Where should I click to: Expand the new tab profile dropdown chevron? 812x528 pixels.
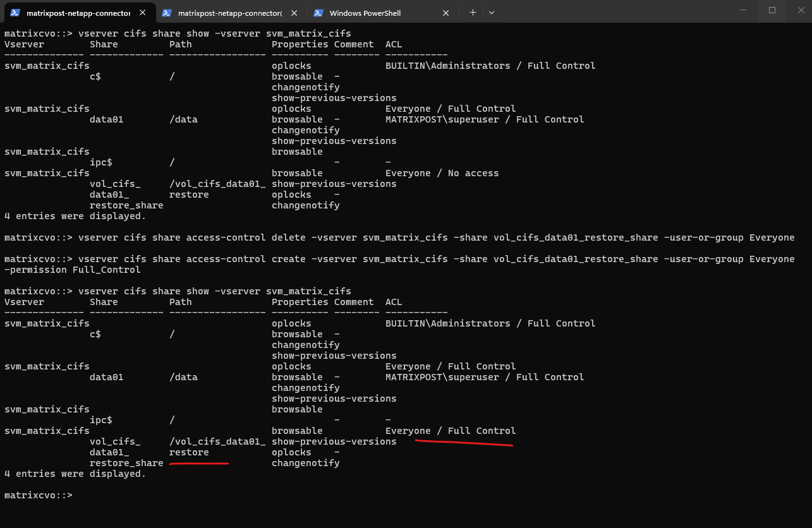click(492, 13)
